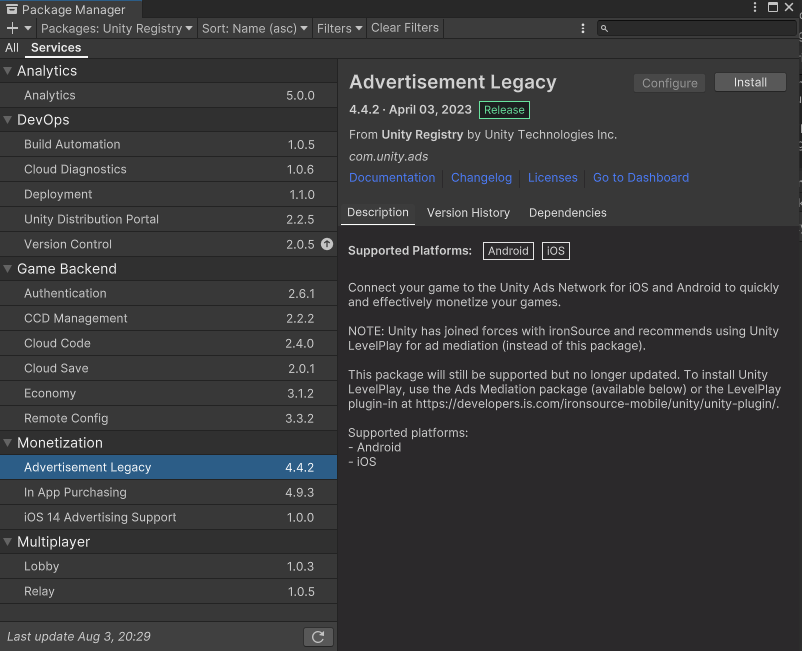Click the 4.4.2 · April 03, 2023 version text
Image resolution: width=802 pixels, height=651 pixels.
(x=410, y=110)
